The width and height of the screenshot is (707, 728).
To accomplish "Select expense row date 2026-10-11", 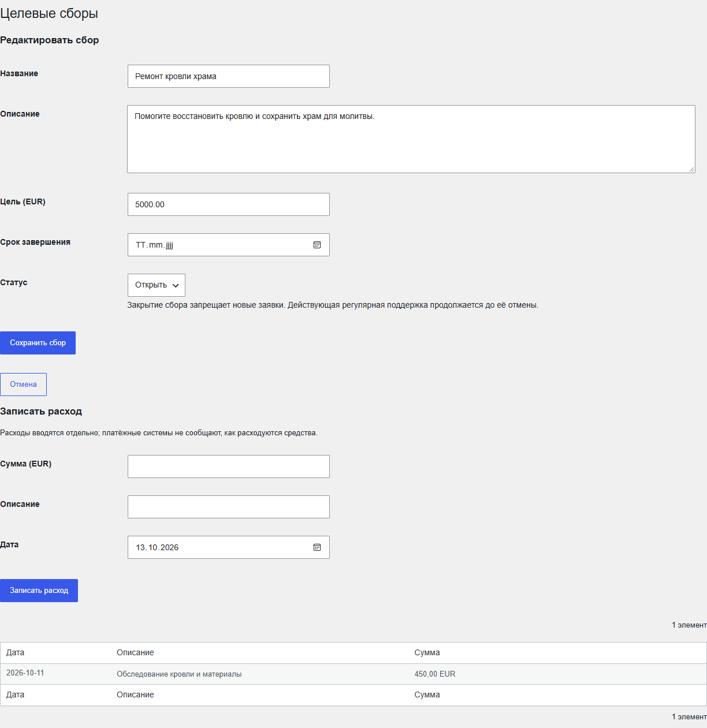I will tap(25, 673).
